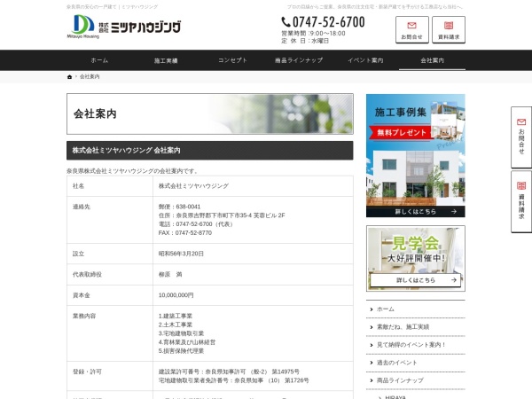
Task: Click the 3.宅地建物取引業 entry
Action: 181,333
